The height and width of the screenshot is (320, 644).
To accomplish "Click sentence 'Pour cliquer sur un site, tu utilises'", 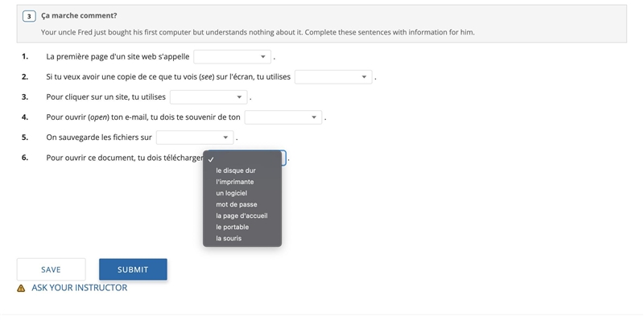I will coord(106,97).
